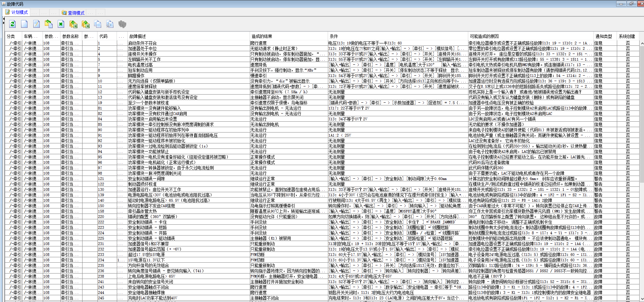This screenshot has width=644, height=302.
Task: Select fault row with code 121 安全制动错误—间隙
Action: [x=146, y=179]
